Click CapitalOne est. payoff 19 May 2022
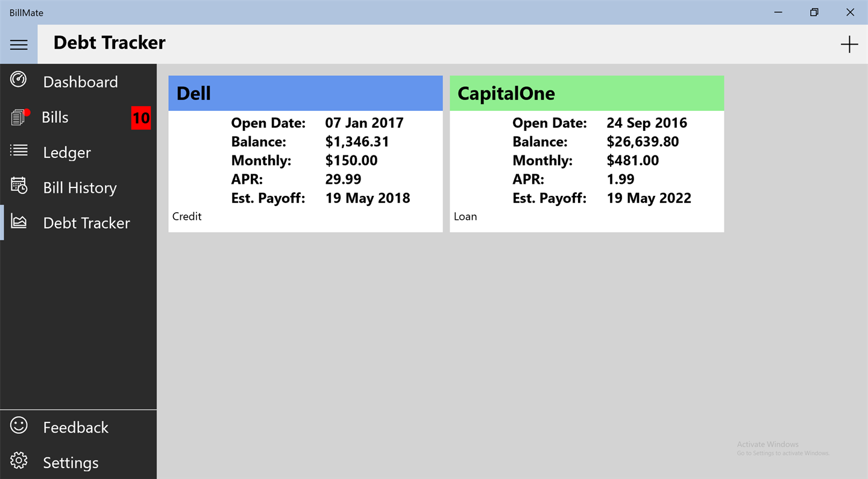 point(649,198)
